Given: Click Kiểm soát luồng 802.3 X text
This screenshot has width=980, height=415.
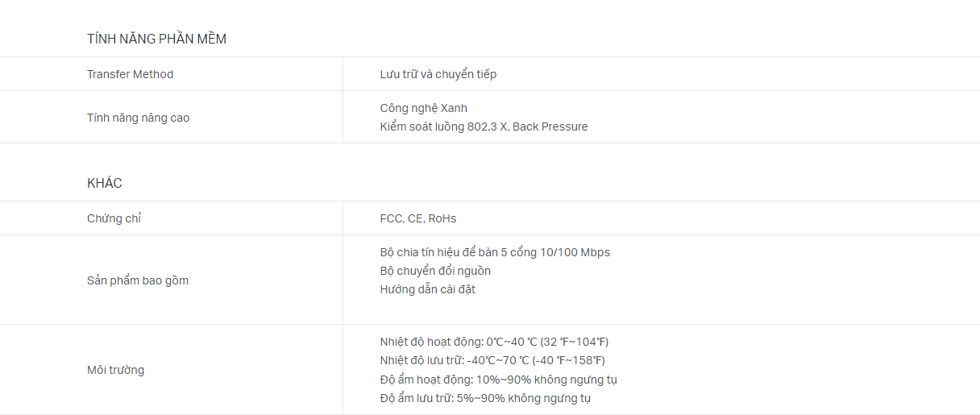Looking at the screenshot, I should [444, 127].
